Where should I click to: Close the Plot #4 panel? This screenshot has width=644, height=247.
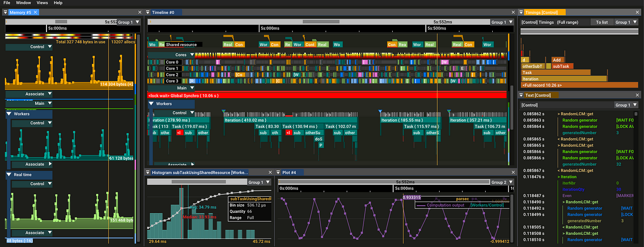pyautogui.click(x=513, y=173)
